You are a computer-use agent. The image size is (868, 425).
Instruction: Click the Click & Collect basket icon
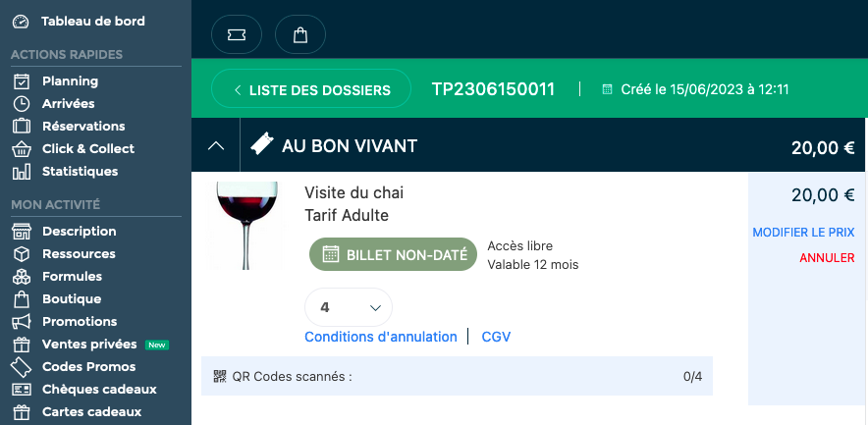pos(22,149)
